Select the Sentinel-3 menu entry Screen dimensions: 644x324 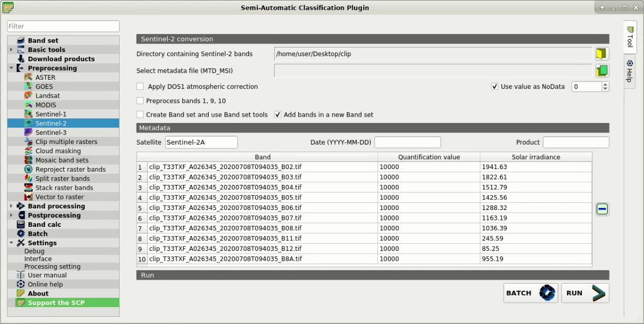[51, 133]
